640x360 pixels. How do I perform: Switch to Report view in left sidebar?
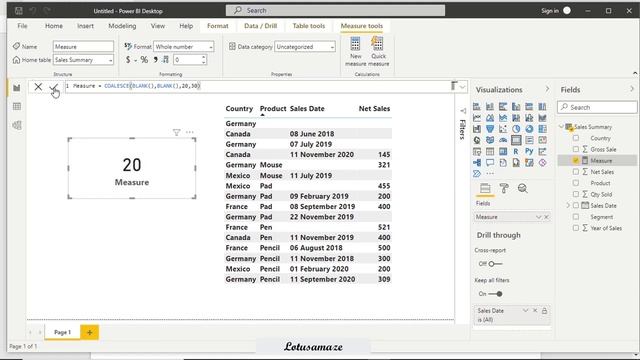(17, 88)
